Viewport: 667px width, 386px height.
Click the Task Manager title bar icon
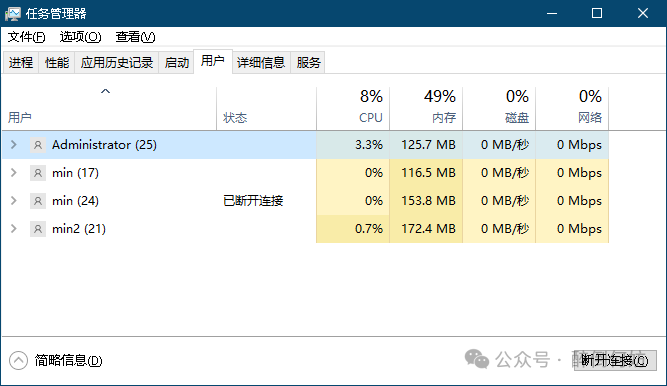click(x=13, y=14)
